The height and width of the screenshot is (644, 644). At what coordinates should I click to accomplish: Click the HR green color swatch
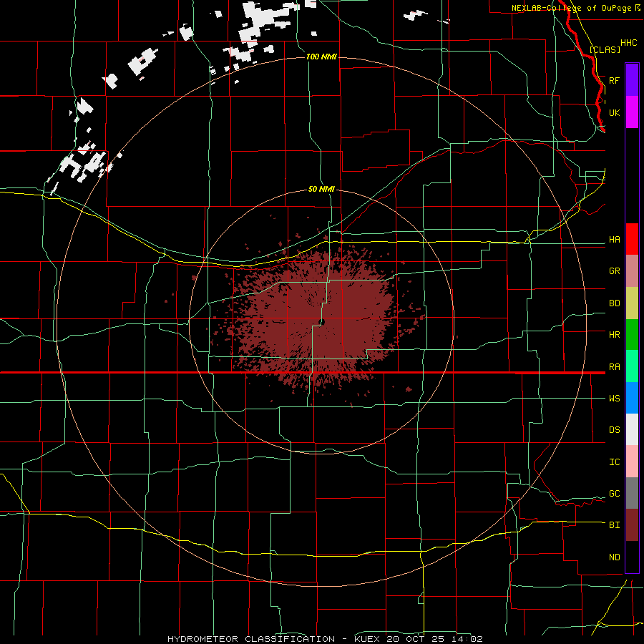(x=632, y=335)
